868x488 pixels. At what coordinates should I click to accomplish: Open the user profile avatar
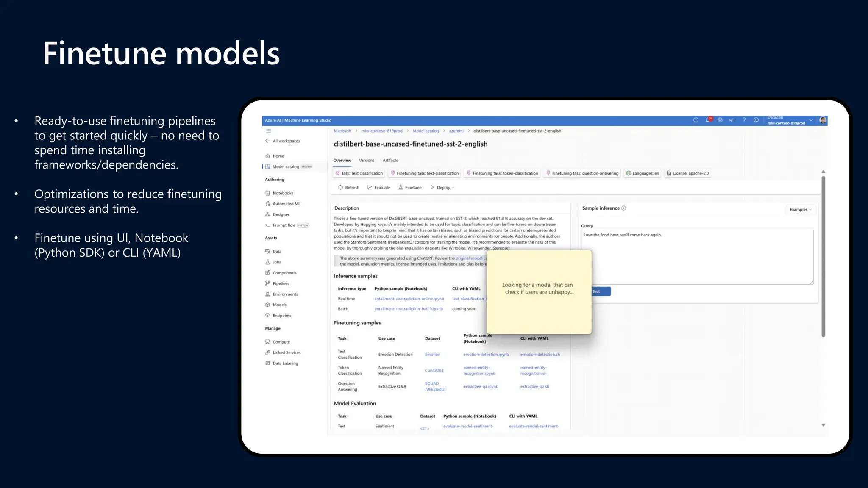823,120
